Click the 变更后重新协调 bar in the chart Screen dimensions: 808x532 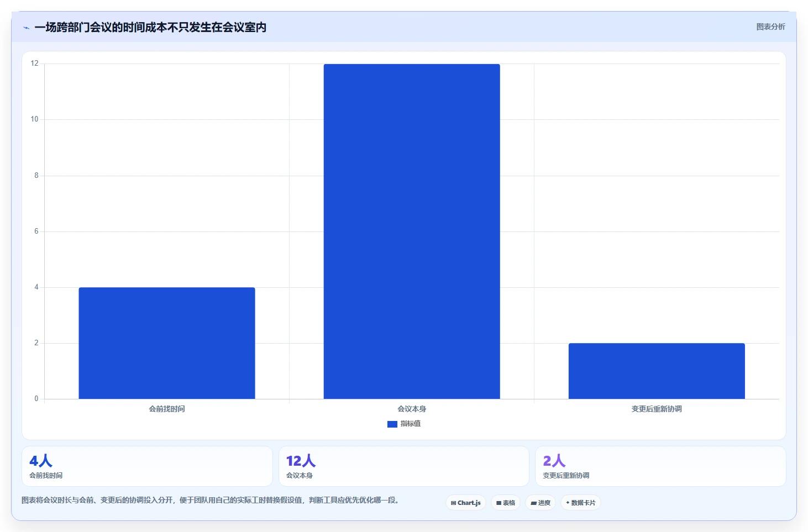tap(657, 371)
